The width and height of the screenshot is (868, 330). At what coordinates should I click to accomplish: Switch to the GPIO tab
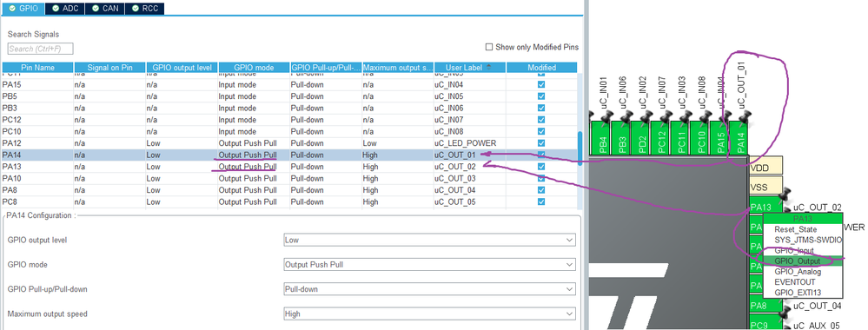(x=23, y=8)
